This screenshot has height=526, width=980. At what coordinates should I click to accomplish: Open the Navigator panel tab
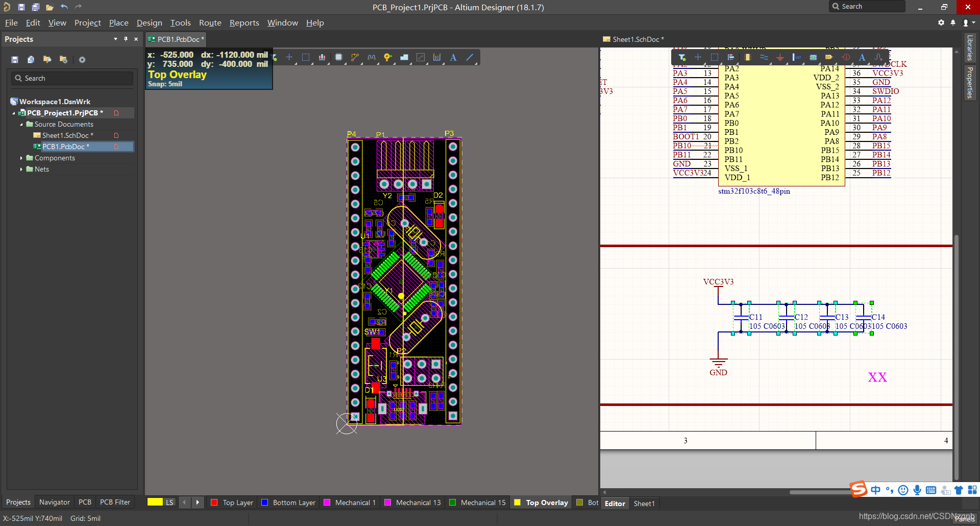pyautogui.click(x=55, y=503)
